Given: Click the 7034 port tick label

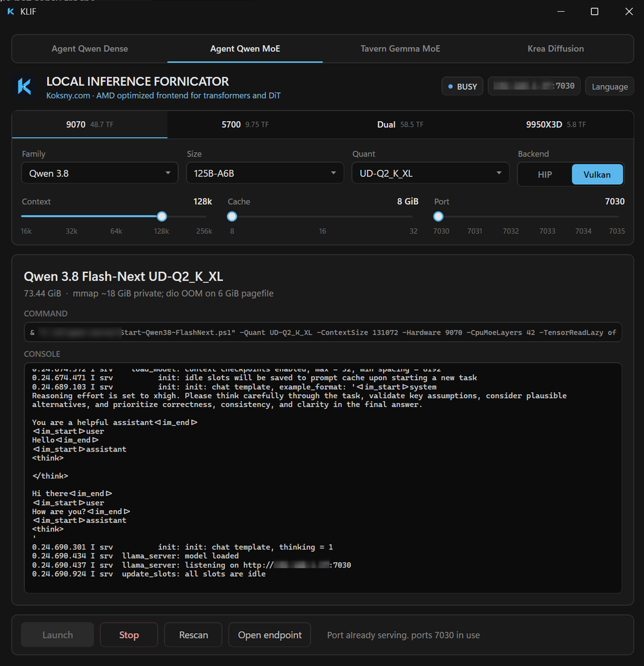Looking at the screenshot, I should tap(583, 231).
